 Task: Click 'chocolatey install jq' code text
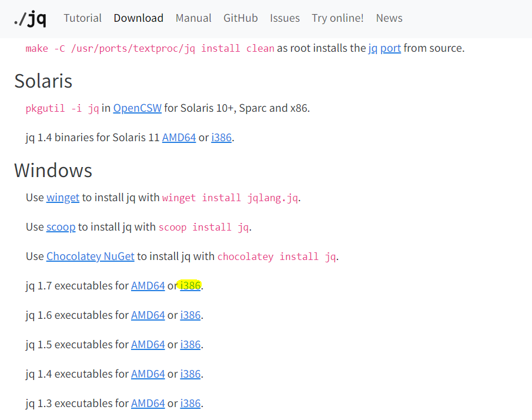(276, 256)
